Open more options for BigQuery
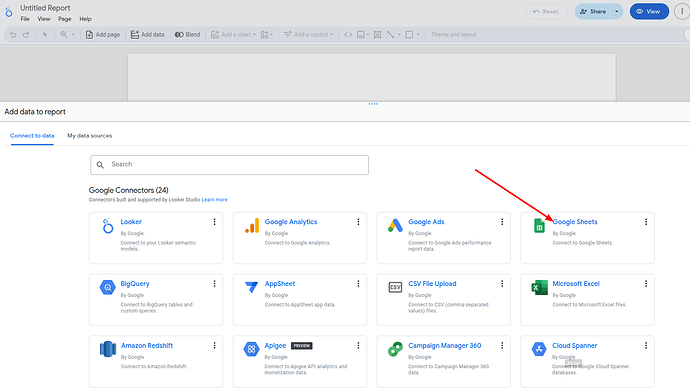The width and height of the screenshot is (690, 390). point(214,284)
